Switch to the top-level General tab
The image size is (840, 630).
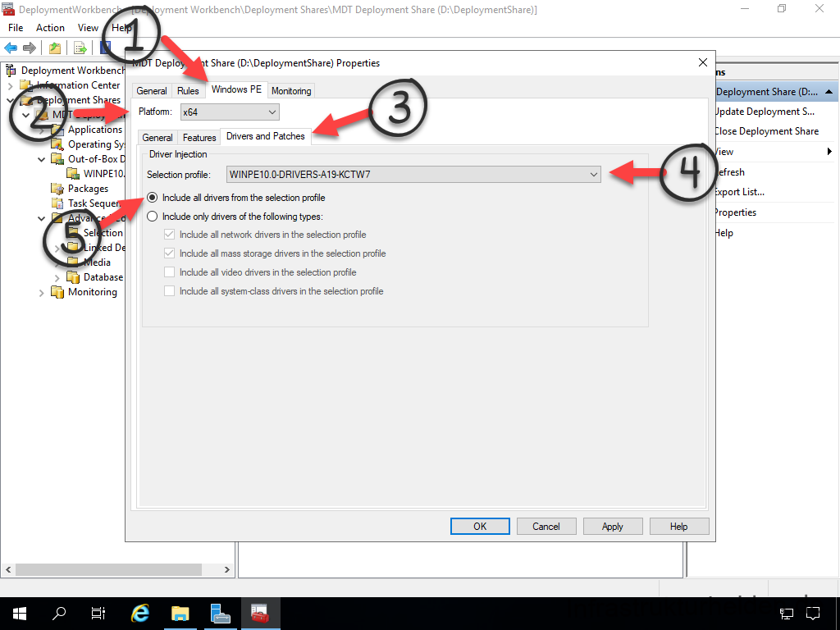[152, 91]
